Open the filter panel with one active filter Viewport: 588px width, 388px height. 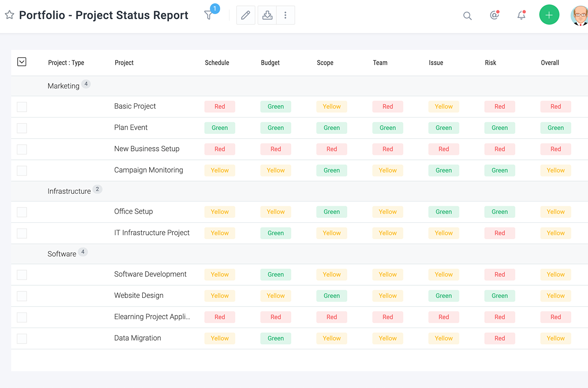coord(209,15)
